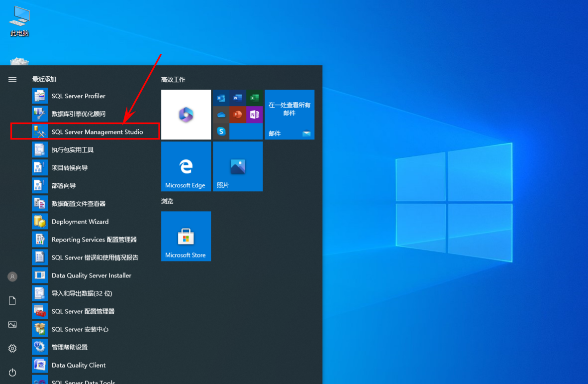The width and height of the screenshot is (588, 384).
Task: Launch SQL Server 安装中心
Action: click(93, 329)
